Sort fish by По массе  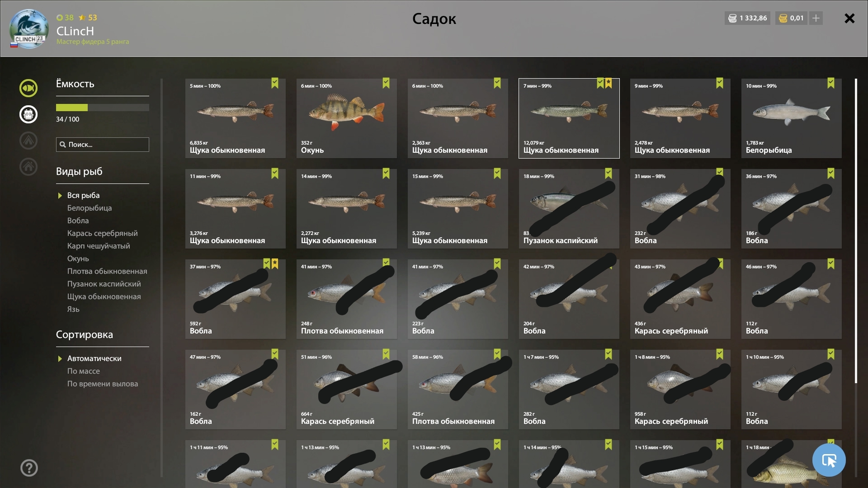[84, 371]
